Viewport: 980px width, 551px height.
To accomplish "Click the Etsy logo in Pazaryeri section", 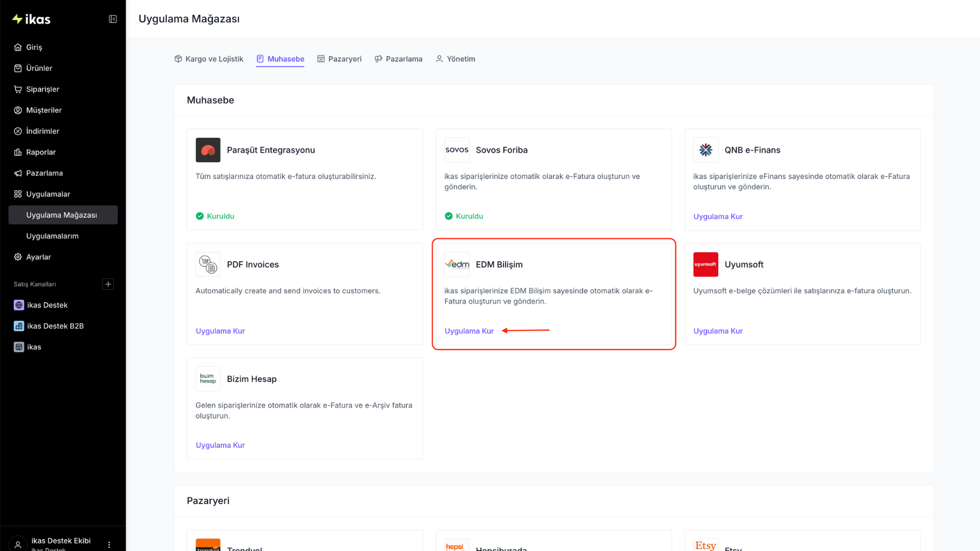I will pos(705,545).
